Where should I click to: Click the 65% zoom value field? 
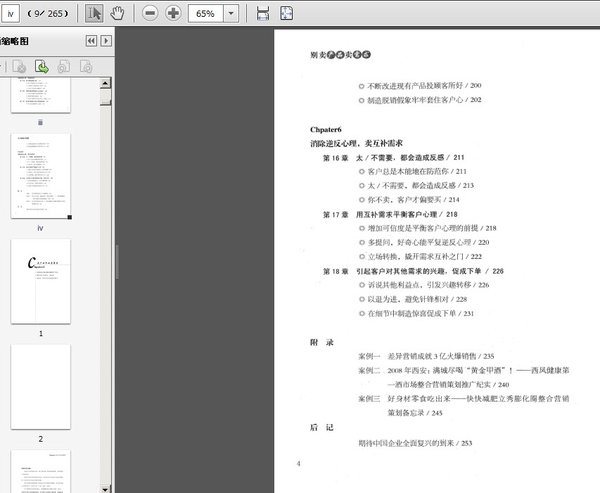205,14
